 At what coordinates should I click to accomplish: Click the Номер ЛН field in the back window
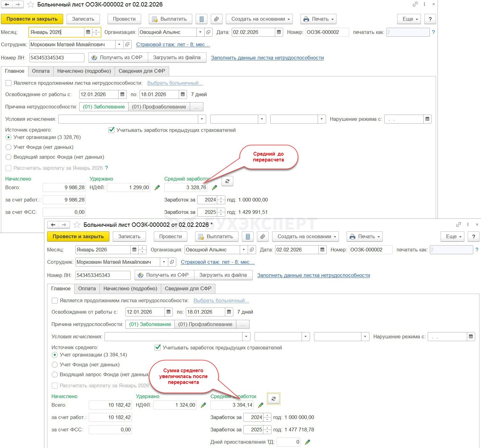click(57, 58)
